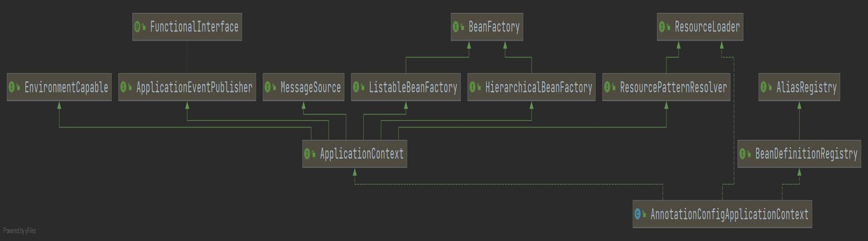Click the HierarchicalBeanFactory node label
This screenshot has width=868, height=241.
tap(539, 88)
